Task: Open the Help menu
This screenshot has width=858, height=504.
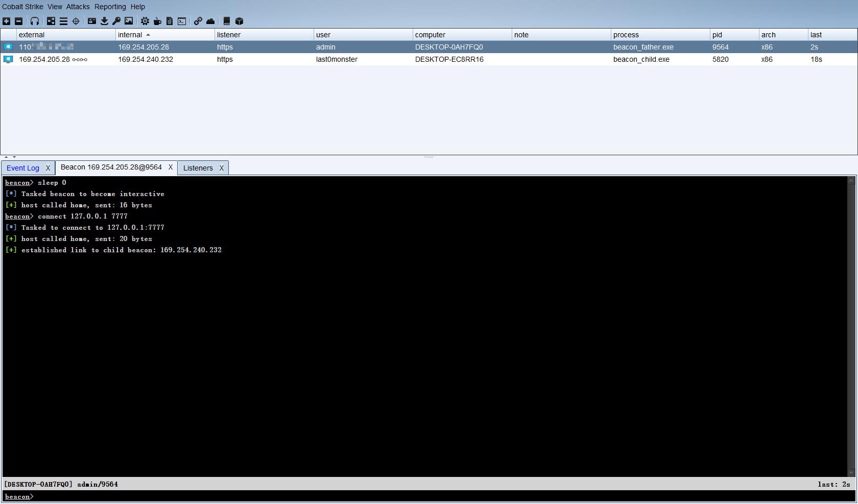Action: 137,7
